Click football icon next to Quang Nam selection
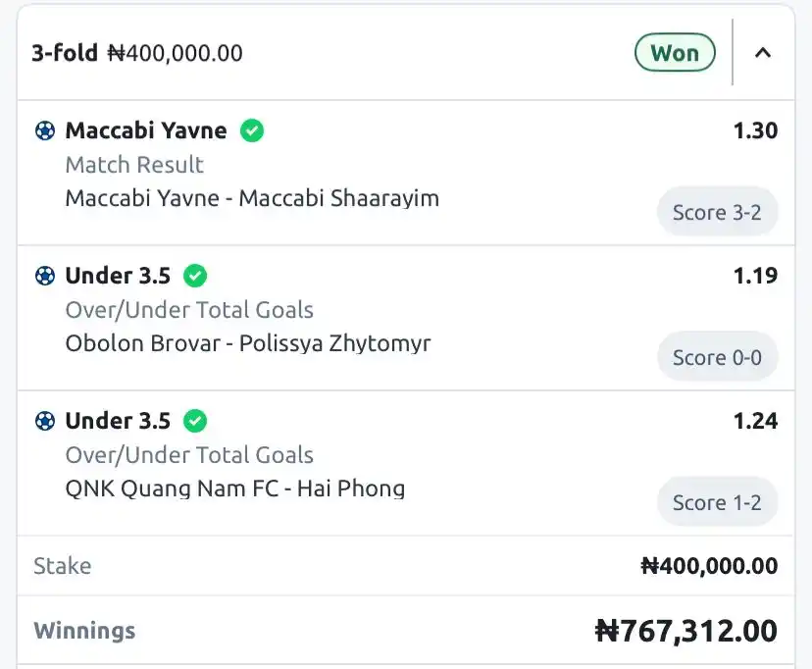Image resolution: width=812 pixels, height=669 pixels. coord(45,421)
